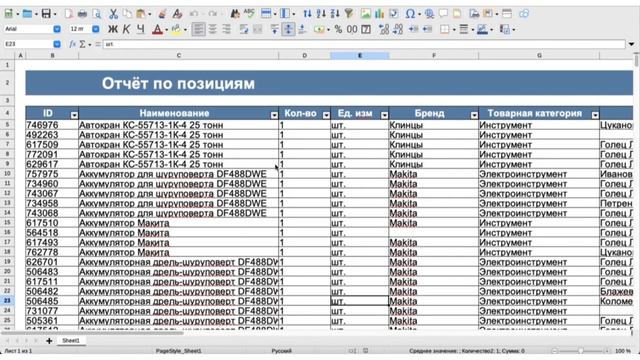Open the filter dropdown on the ID column
This screenshot has width=640, height=360.
74,115
